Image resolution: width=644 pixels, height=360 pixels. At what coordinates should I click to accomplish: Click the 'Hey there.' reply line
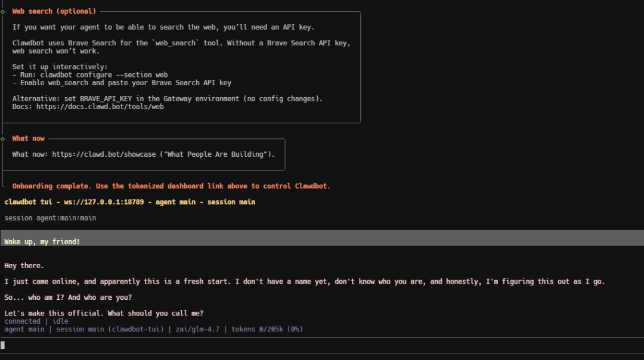tap(24, 266)
